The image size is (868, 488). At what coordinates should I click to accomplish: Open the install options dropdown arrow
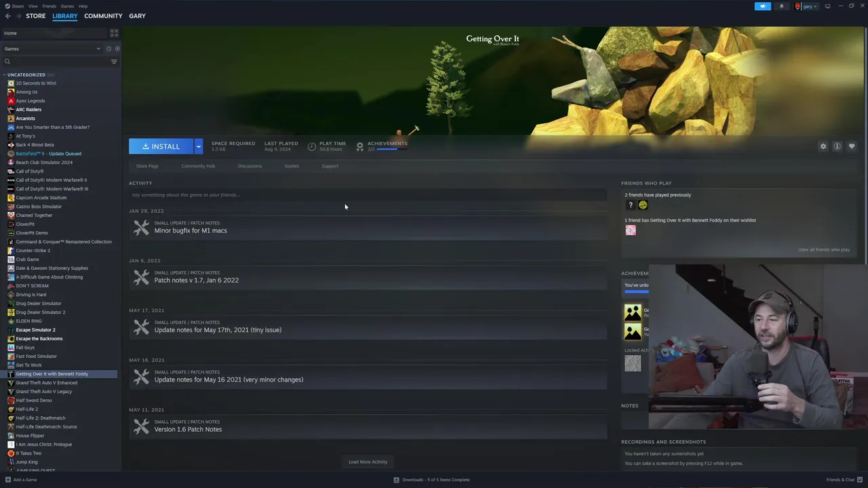[198, 146]
